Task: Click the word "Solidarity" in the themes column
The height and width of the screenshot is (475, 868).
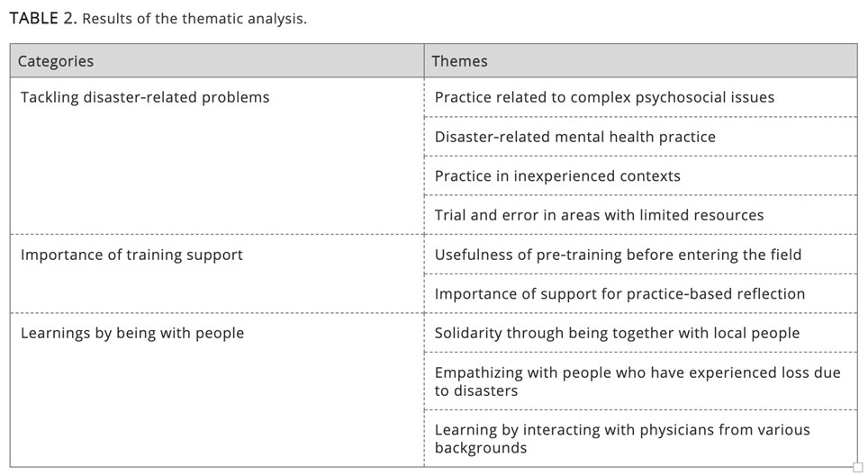Action: click(x=468, y=333)
